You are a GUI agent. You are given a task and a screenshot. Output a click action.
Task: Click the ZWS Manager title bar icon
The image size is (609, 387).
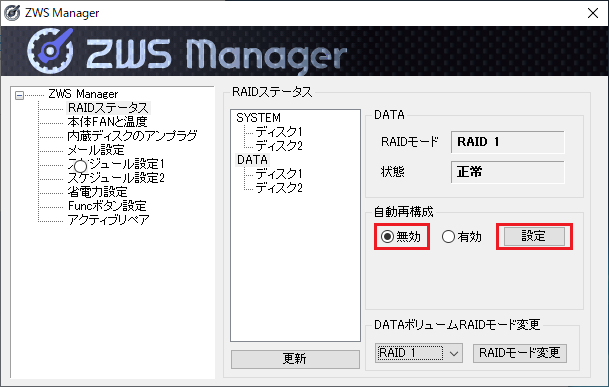coord(12,13)
